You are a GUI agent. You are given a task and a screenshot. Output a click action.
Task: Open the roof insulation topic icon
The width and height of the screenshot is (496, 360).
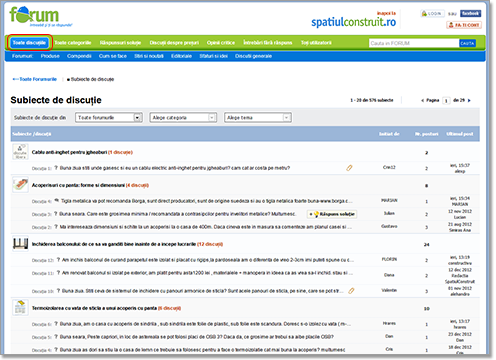click(x=20, y=307)
